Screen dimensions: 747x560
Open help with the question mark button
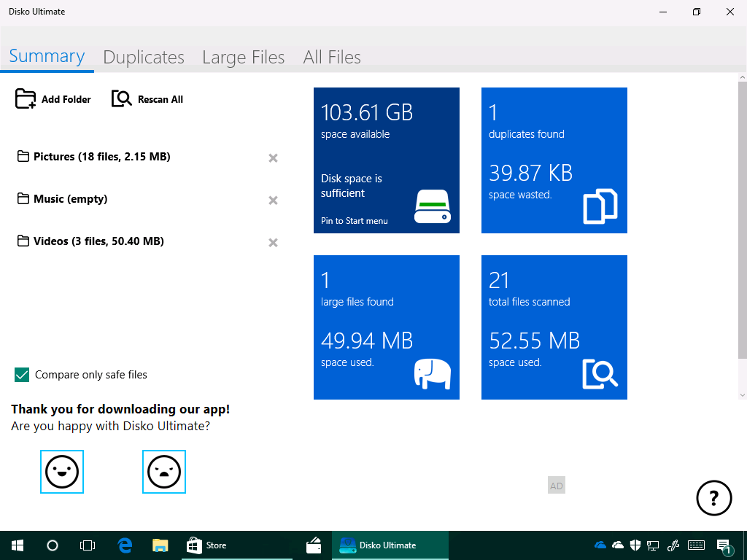[713, 498]
